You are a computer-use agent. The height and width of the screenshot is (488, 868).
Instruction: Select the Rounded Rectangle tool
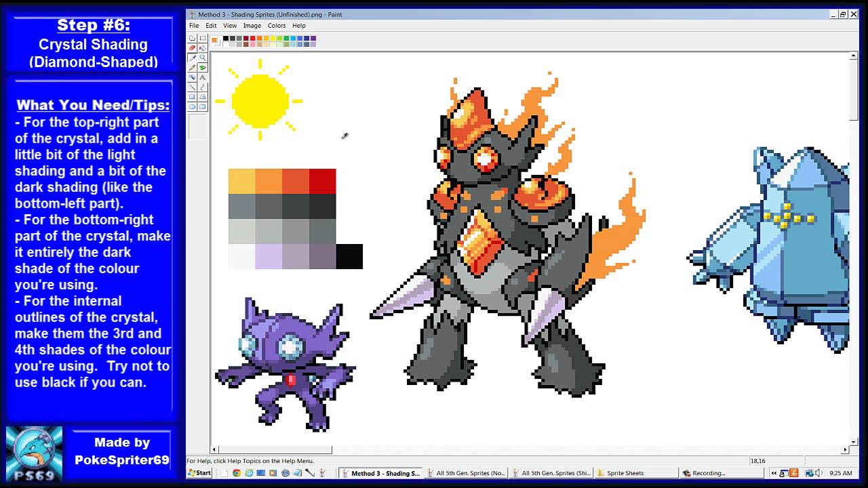(203, 106)
